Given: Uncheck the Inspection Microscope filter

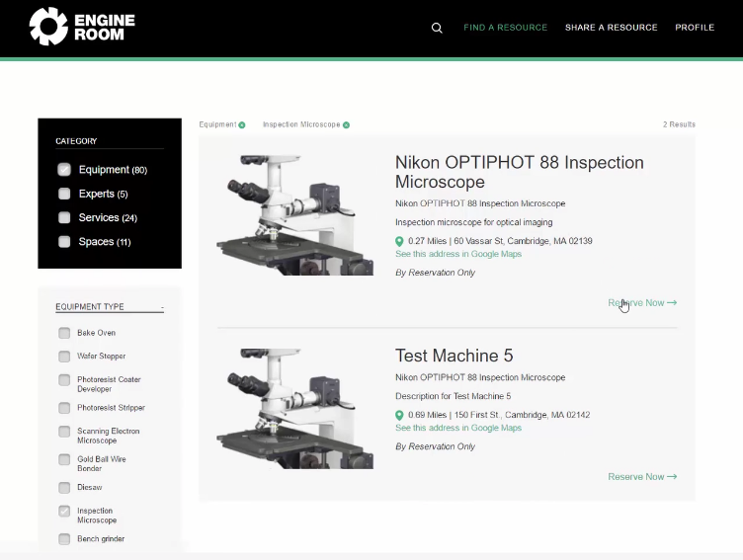Looking at the screenshot, I should 64,512.
